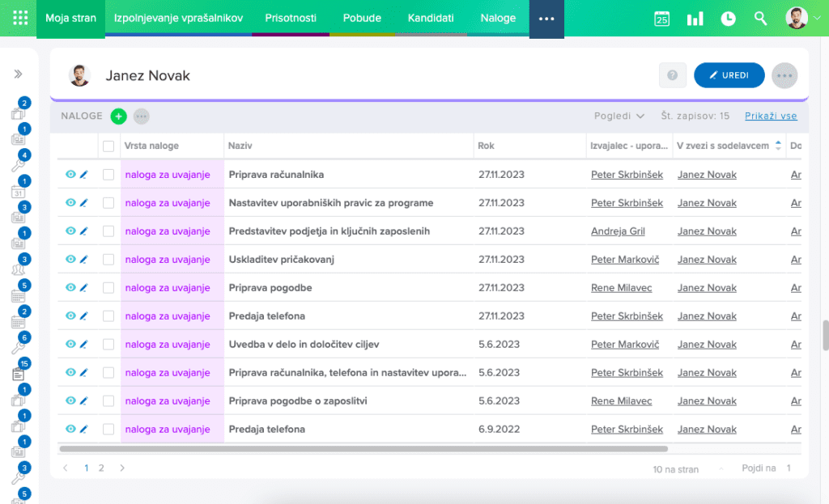Click the help question mark button
This screenshot has height=504, width=829.
click(672, 75)
